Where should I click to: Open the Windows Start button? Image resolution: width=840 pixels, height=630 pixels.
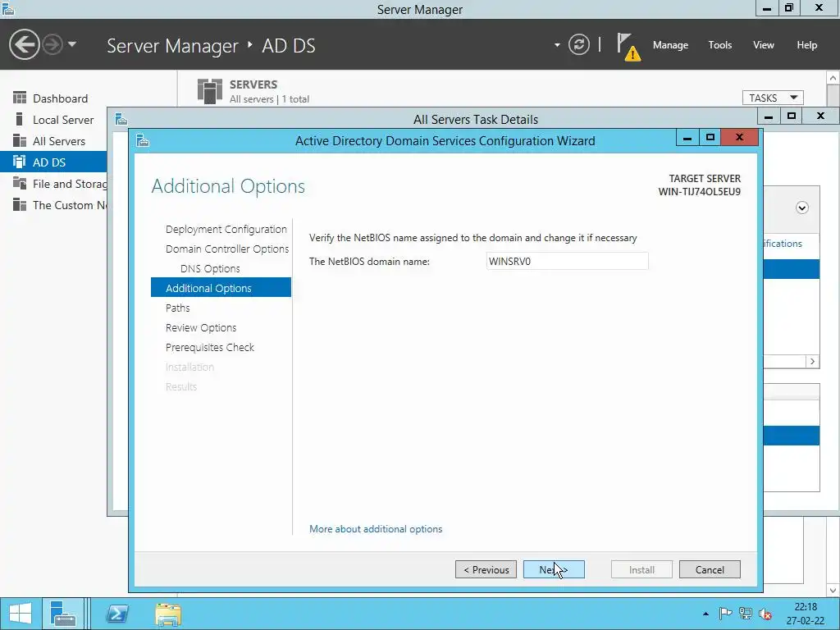(21, 614)
